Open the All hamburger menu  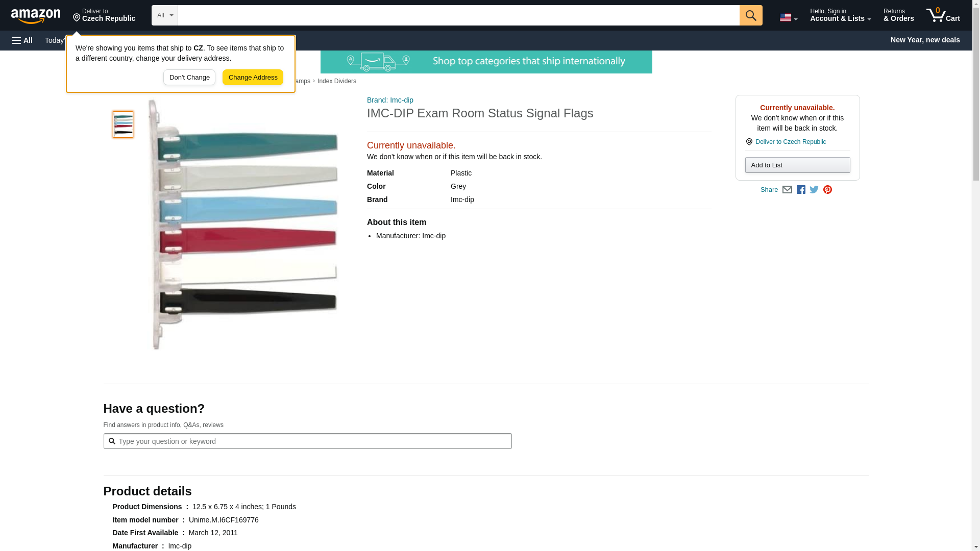tap(22, 40)
